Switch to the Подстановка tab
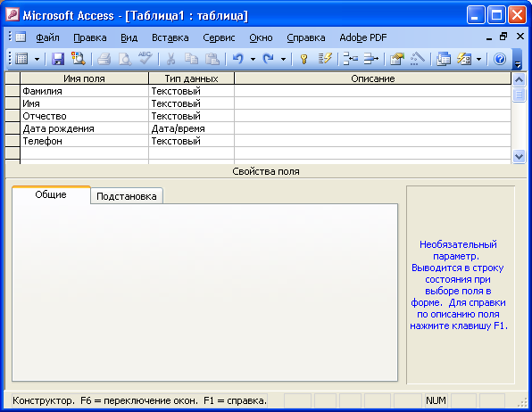Viewport: 532px width, 412px height. 127,196
